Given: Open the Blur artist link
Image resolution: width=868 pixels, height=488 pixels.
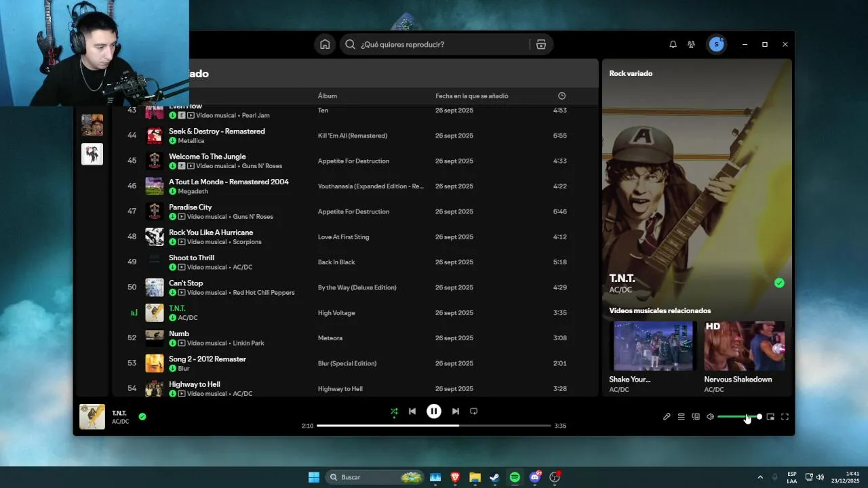Looking at the screenshot, I should pos(184,369).
